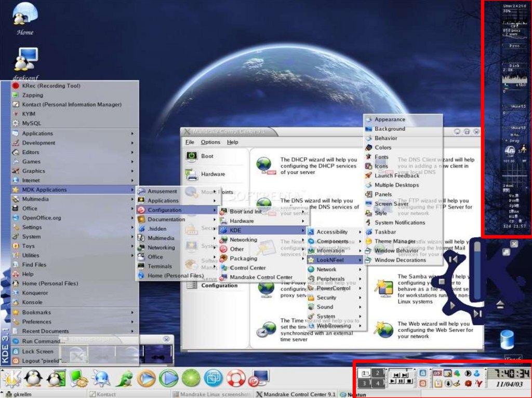The height and width of the screenshot is (398, 532).
Task: Expand the Accessibility submenu under KDE
Action: (332, 232)
